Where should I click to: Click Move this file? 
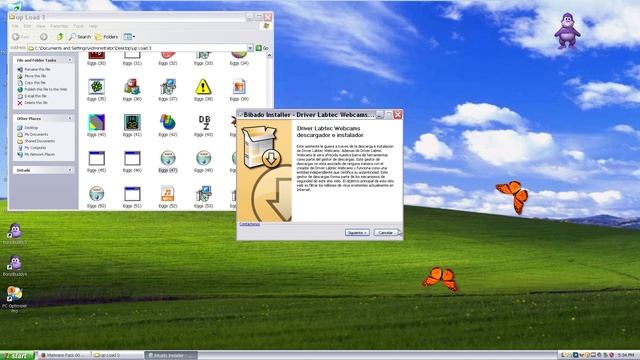pos(32,76)
